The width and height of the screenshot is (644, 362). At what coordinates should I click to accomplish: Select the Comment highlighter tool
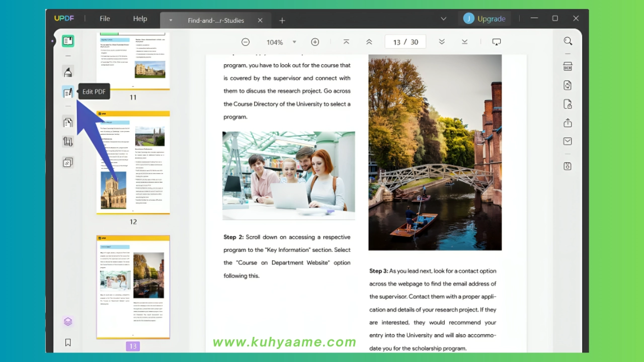tap(68, 71)
